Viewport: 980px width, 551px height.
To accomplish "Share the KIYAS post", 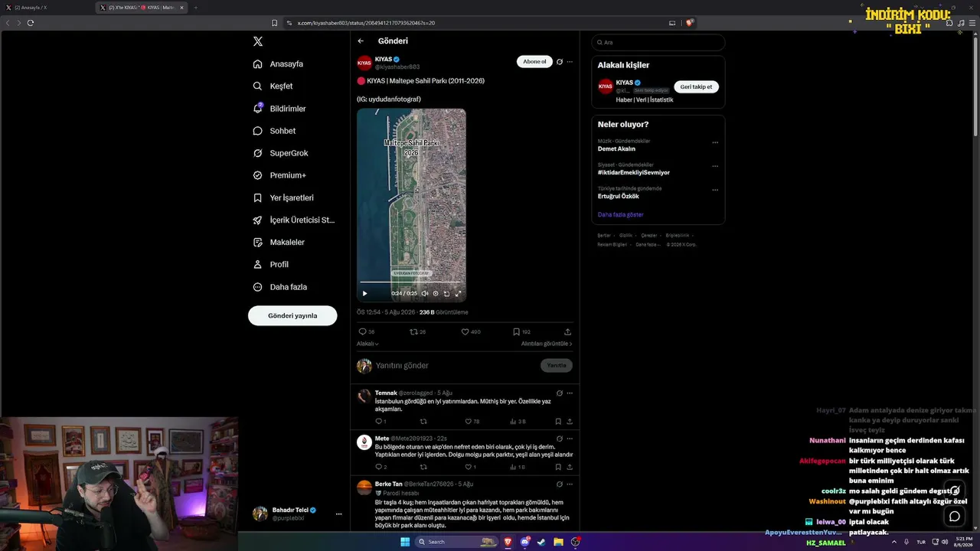I will click(x=567, y=332).
